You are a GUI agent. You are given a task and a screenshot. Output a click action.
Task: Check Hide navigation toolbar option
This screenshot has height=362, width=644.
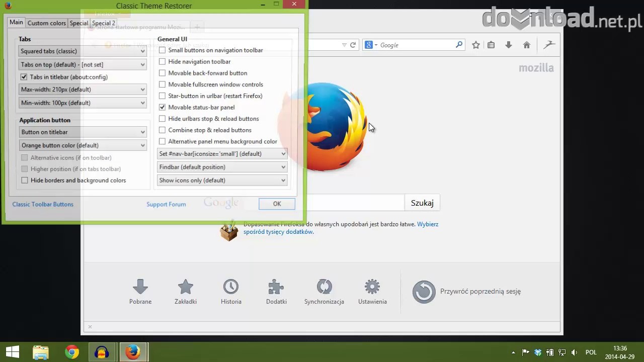pyautogui.click(x=162, y=61)
